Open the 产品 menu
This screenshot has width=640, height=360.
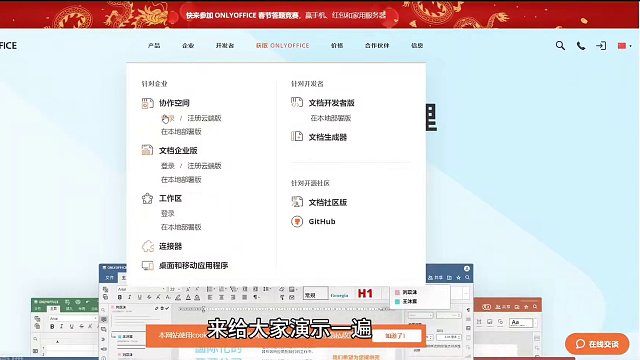coord(154,46)
